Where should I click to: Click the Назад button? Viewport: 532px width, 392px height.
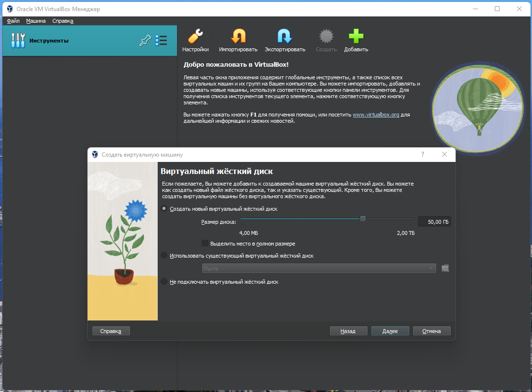click(348, 331)
